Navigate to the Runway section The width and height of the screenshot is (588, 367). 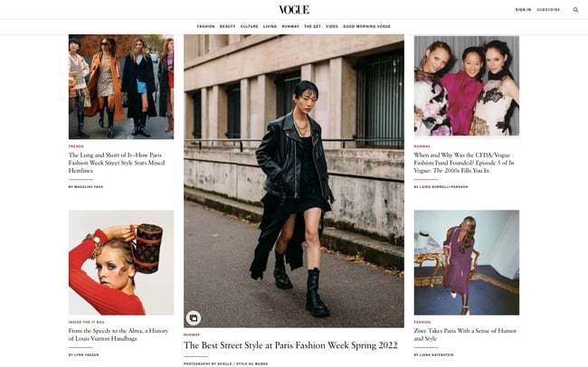[x=290, y=26]
